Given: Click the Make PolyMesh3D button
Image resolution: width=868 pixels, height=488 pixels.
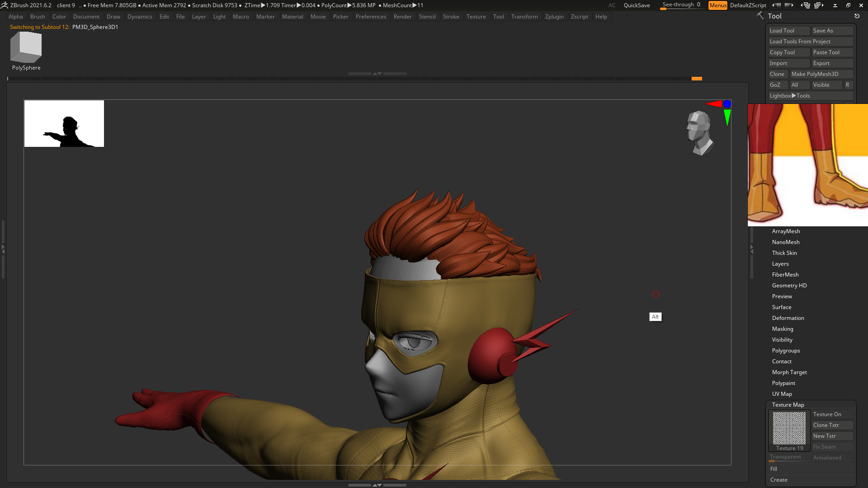Looking at the screenshot, I should click(x=821, y=74).
